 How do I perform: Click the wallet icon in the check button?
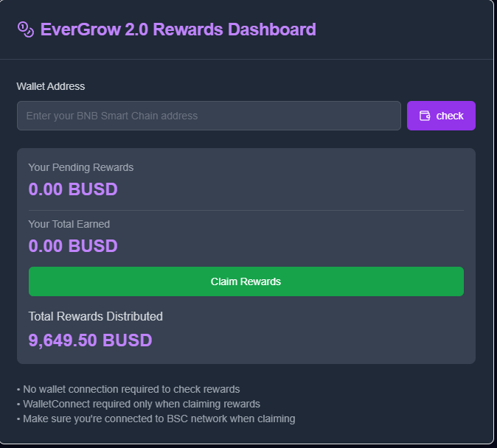[x=425, y=116]
